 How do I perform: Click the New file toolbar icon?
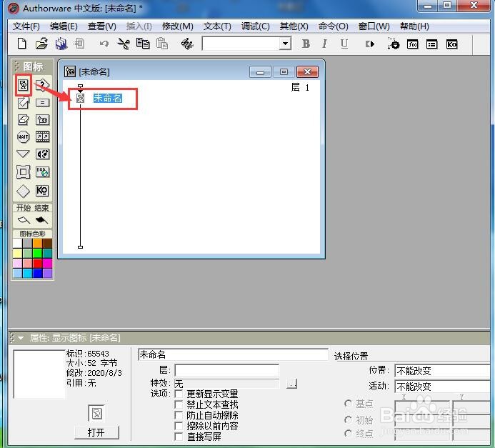tap(21, 44)
